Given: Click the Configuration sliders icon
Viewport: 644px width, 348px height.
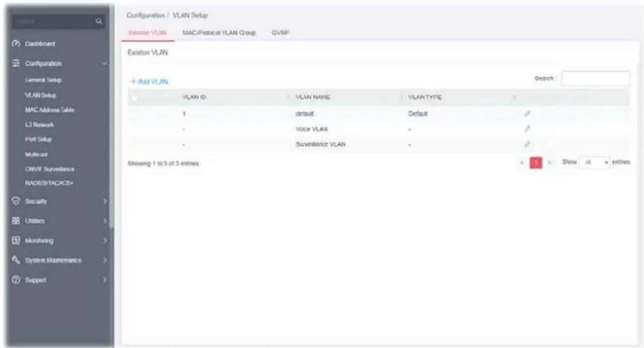Looking at the screenshot, I should tap(16, 63).
